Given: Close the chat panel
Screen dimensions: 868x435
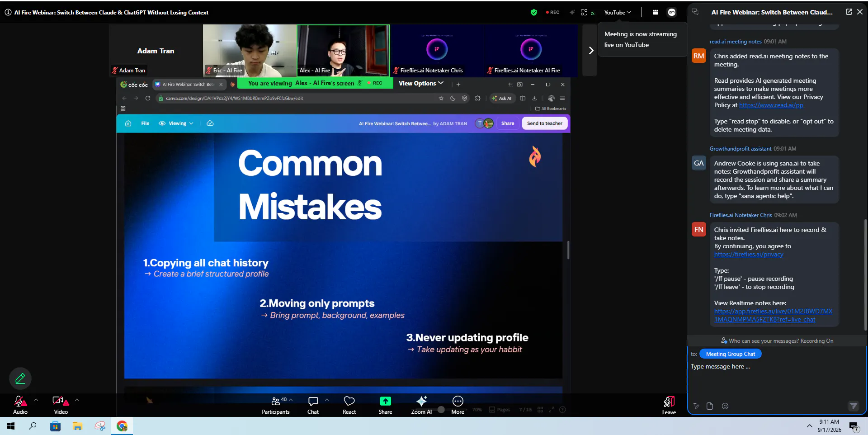Looking at the screenshot, I should (860, 12).
